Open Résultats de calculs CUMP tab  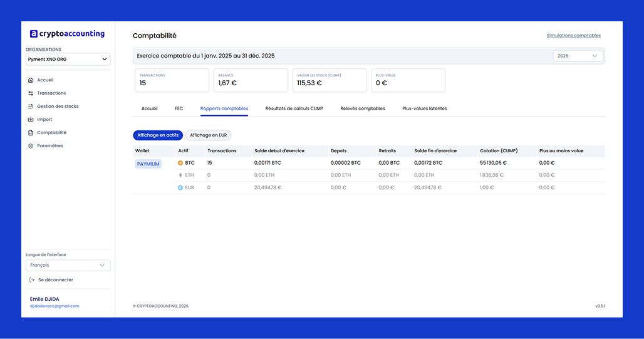pyautogui.click(x=294, y=108)
